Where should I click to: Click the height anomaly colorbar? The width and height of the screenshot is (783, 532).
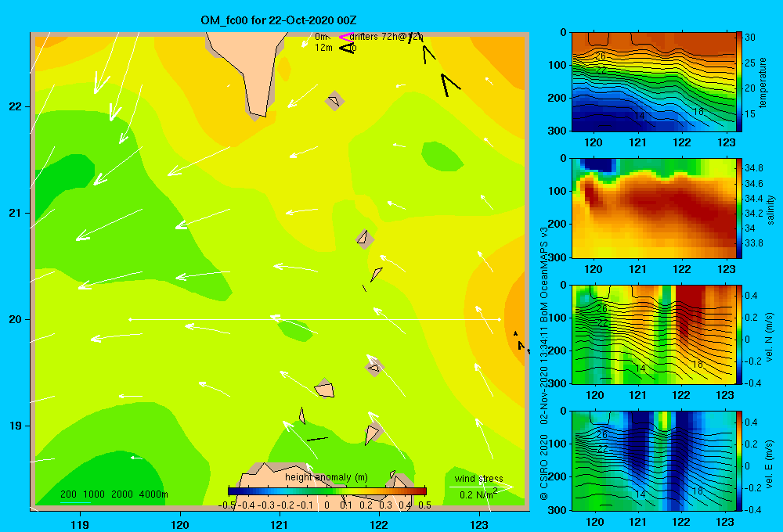[327, 491]
